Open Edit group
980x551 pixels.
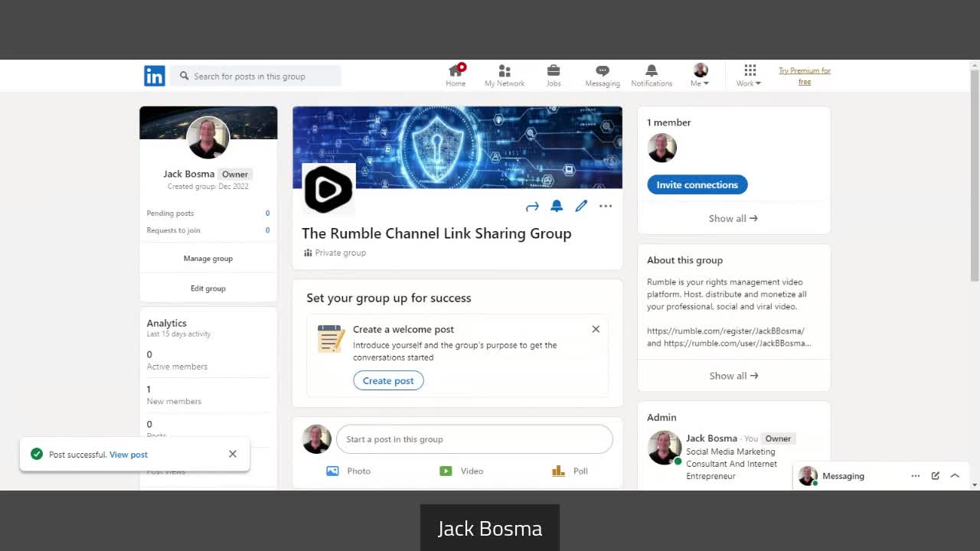pyautogui.click(x=208, y=289)
